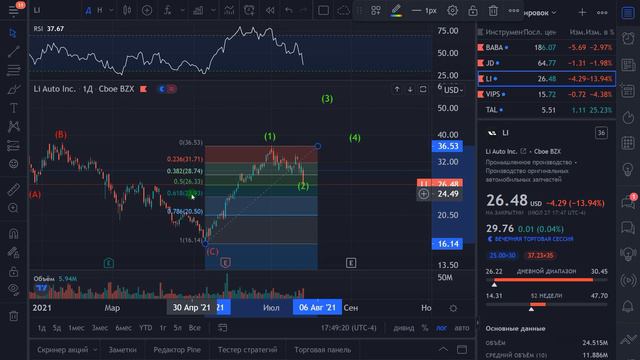
Task: Select the Д daily interval
Action: coord(88,10)
